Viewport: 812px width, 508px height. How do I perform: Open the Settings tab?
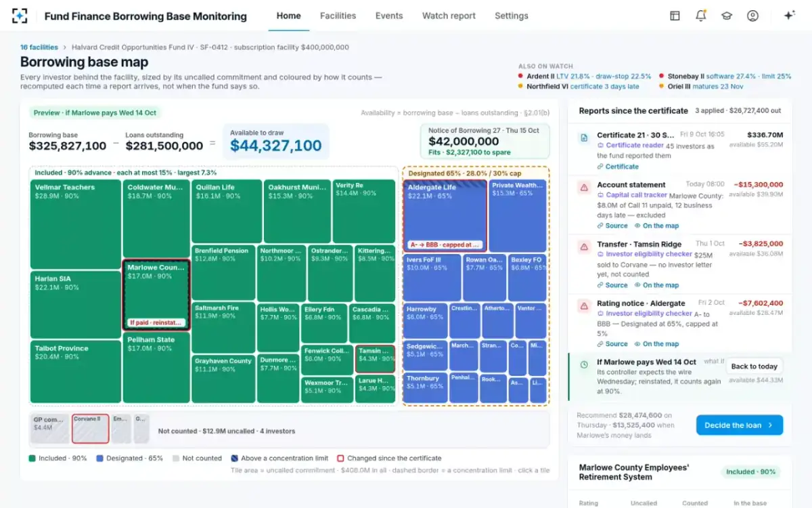click(x=512, y=16)
